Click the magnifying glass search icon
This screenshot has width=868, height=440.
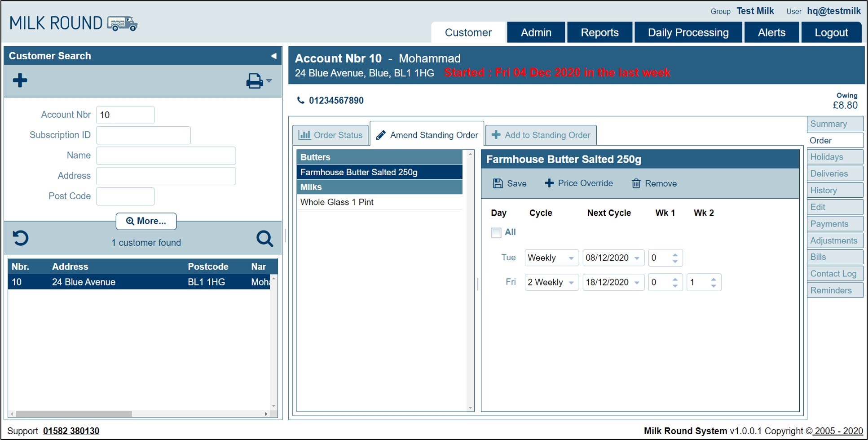point(264,239)
